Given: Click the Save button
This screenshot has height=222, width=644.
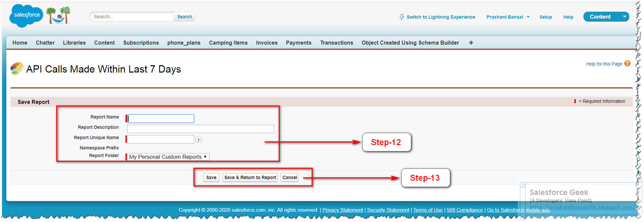Looking at the screenshot, I should pyautogui.click(x=211, y=177).
